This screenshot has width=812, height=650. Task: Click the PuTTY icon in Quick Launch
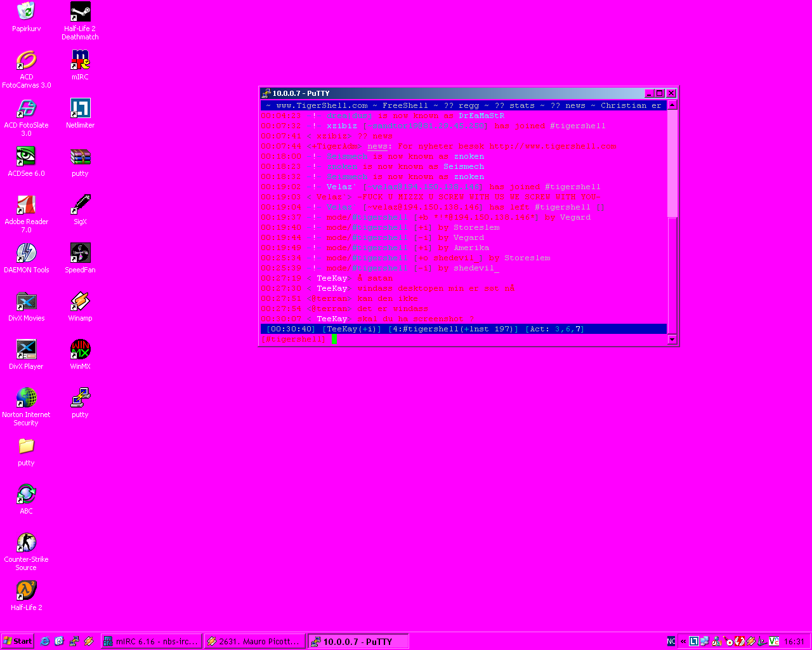tap(74, 641)
